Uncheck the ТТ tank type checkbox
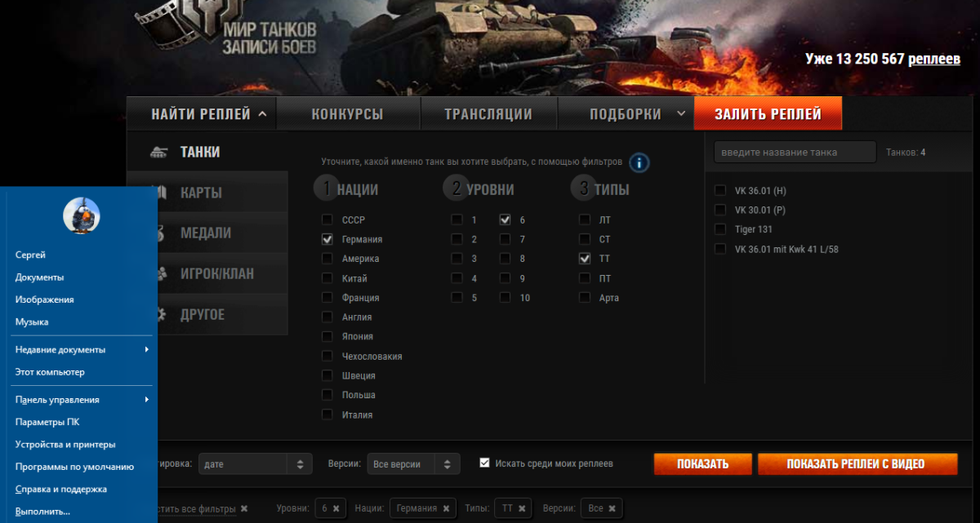Image resolution: width=980 pixels, height=523 pixels. tap(585, 259)
